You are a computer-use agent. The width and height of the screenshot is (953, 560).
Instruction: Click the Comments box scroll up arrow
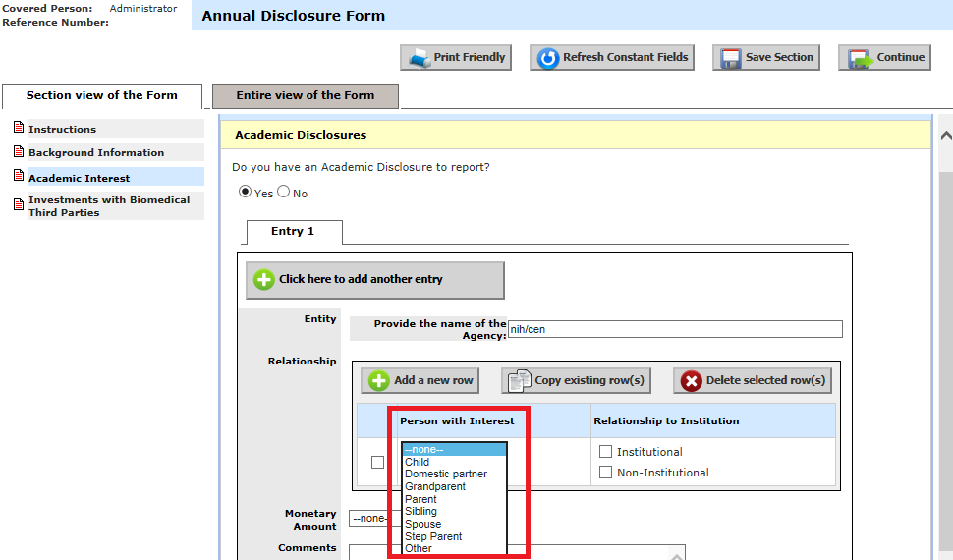(677, 555)
